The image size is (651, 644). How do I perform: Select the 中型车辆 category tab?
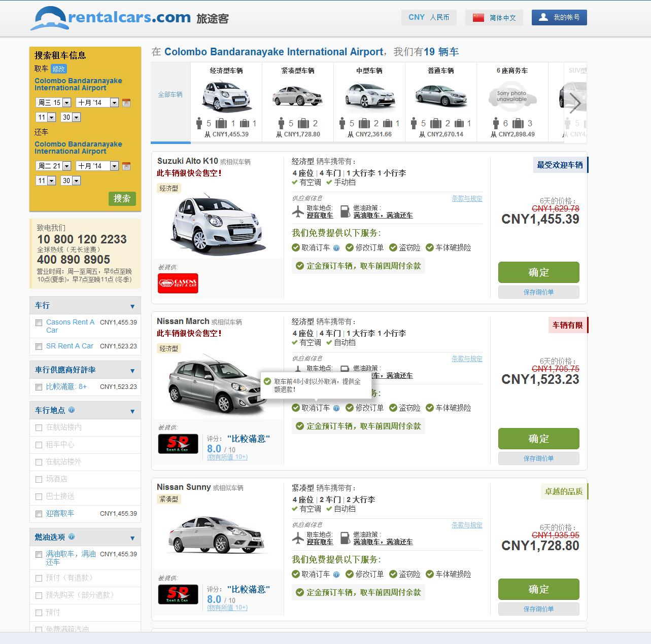369,102
